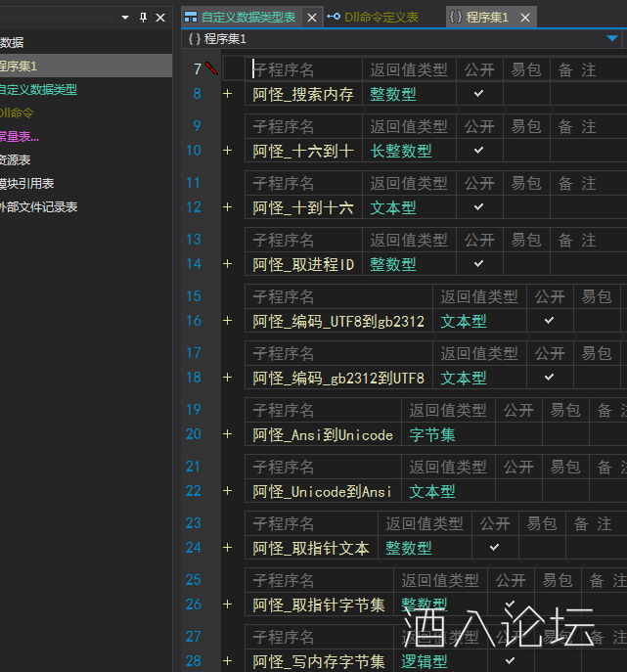Switch to the Dll命令定义表 tab
The width and height of the screenshot is (627, 672).
pos(379,18)
